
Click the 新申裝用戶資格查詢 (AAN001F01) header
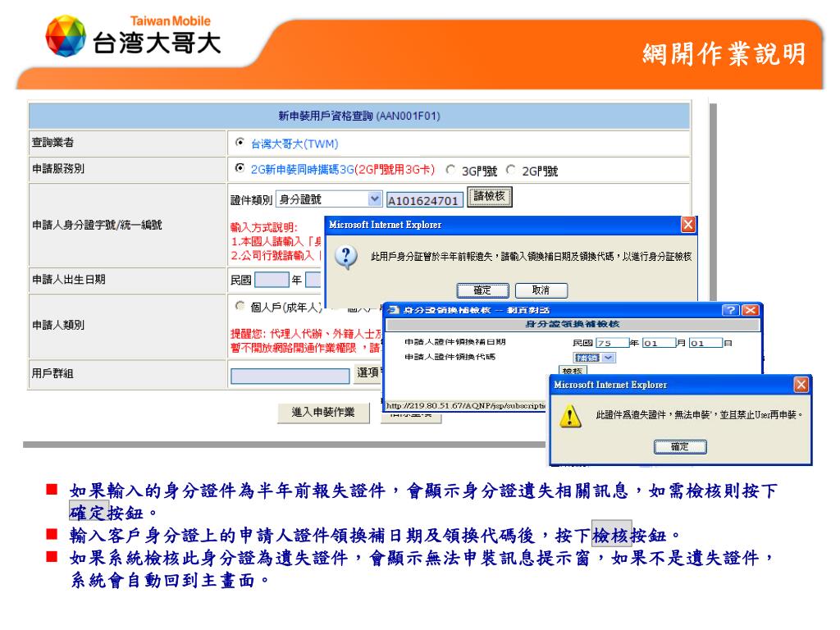pyautogui.click(x=359, y=116)
